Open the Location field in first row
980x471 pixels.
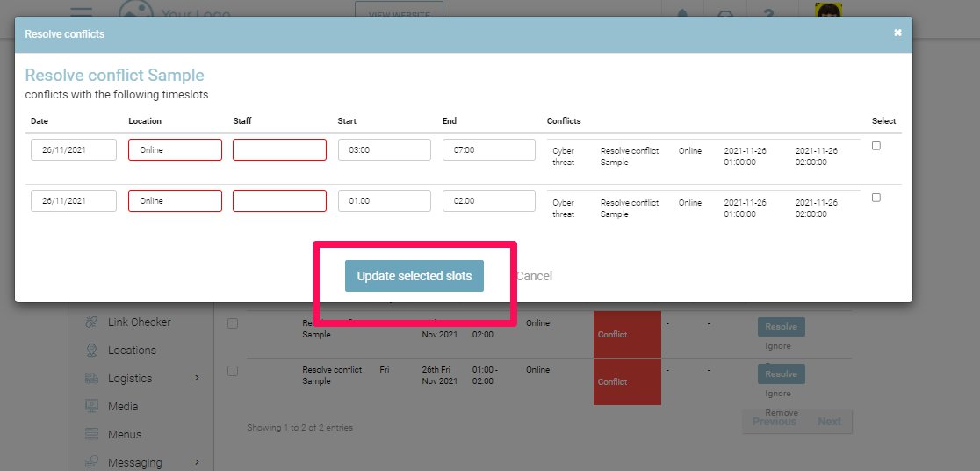(175, 150)
